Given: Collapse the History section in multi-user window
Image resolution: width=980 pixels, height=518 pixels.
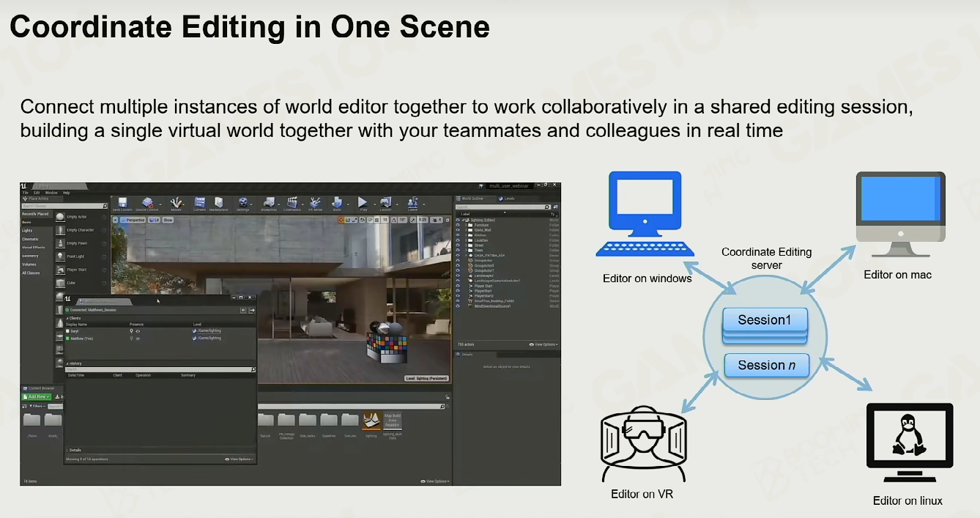Looking at the screenshot, I should point(67,363).
